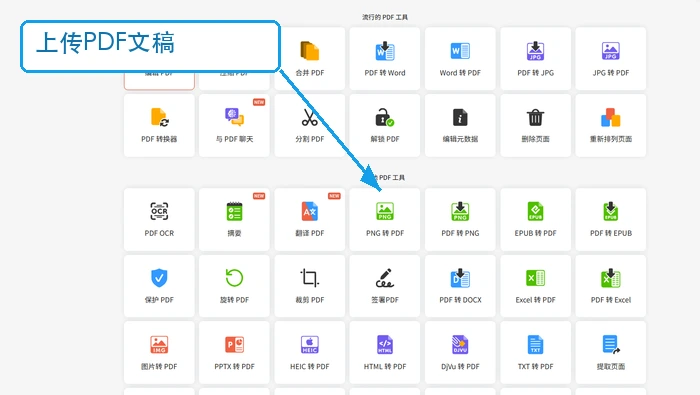Screen dimensions: 700x395
Task: Open the PDF 转 PNG converter
Action: pos(460,219)
